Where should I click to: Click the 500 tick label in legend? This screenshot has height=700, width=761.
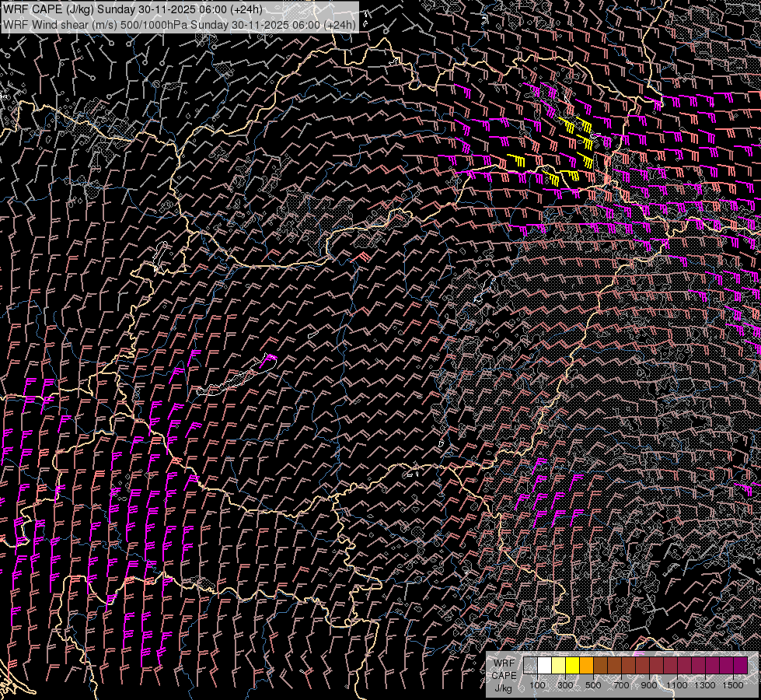point(593,685)
